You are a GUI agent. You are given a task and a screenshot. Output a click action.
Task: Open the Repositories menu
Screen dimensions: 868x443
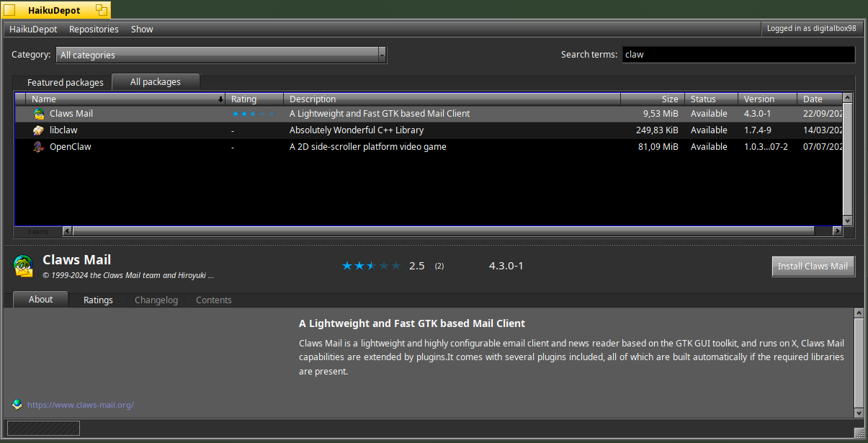[x=94, y=30]
